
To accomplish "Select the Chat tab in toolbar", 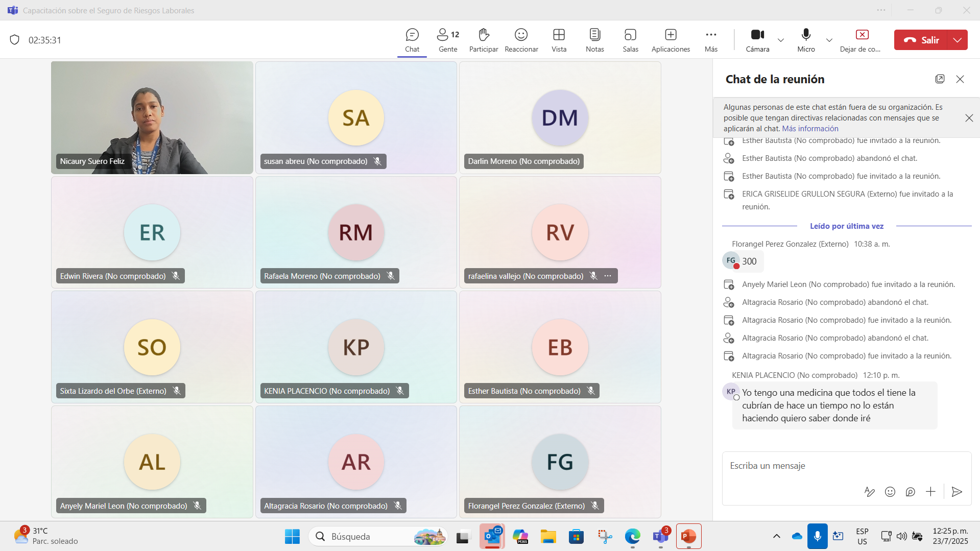I will click(x=412, y=40).
